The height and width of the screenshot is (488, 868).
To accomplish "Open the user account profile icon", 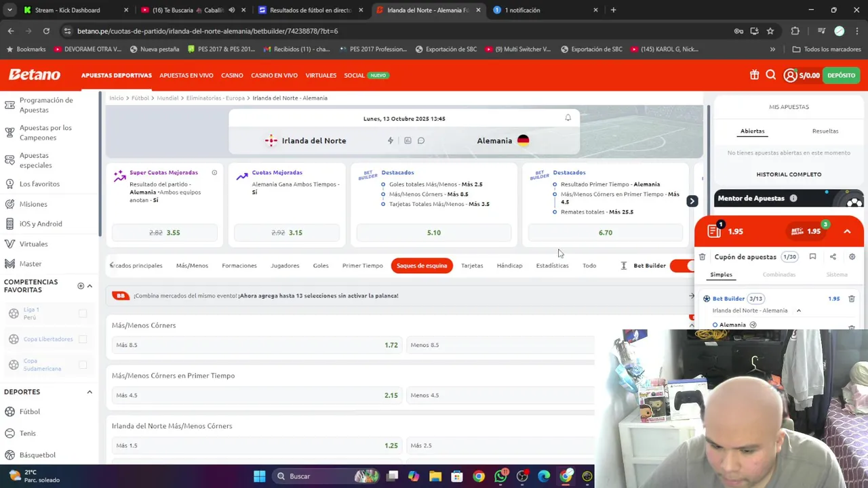I will point(790,75).
